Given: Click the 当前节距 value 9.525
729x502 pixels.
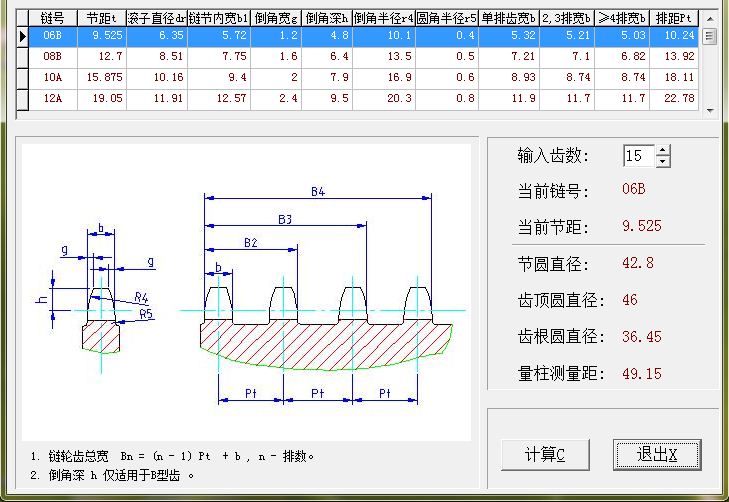Looking at the screenshot, I should tap(642, 226).
